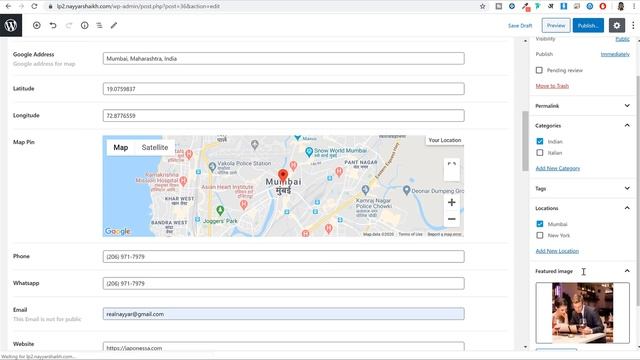Expand the Permalink panel
This screenshot has height=360, width=640.
(582, 106)
